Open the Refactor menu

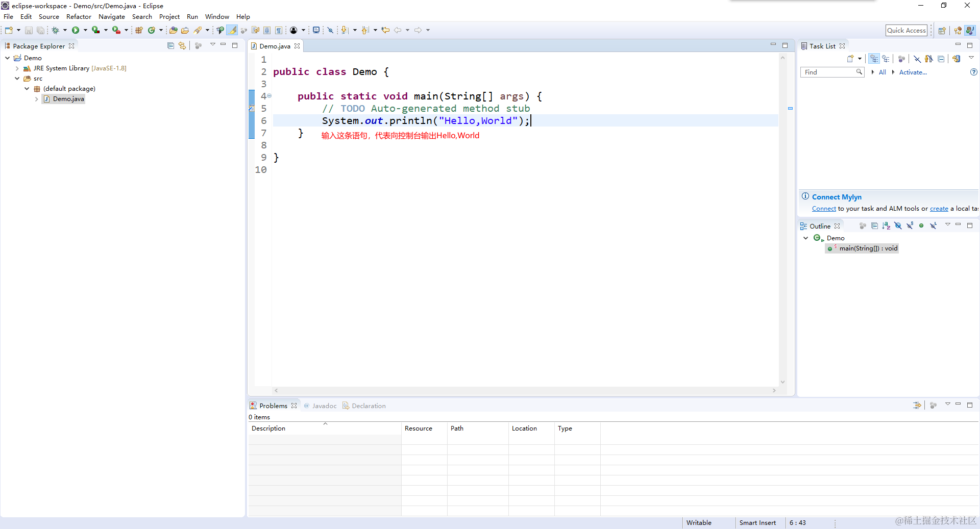[79, 17]
